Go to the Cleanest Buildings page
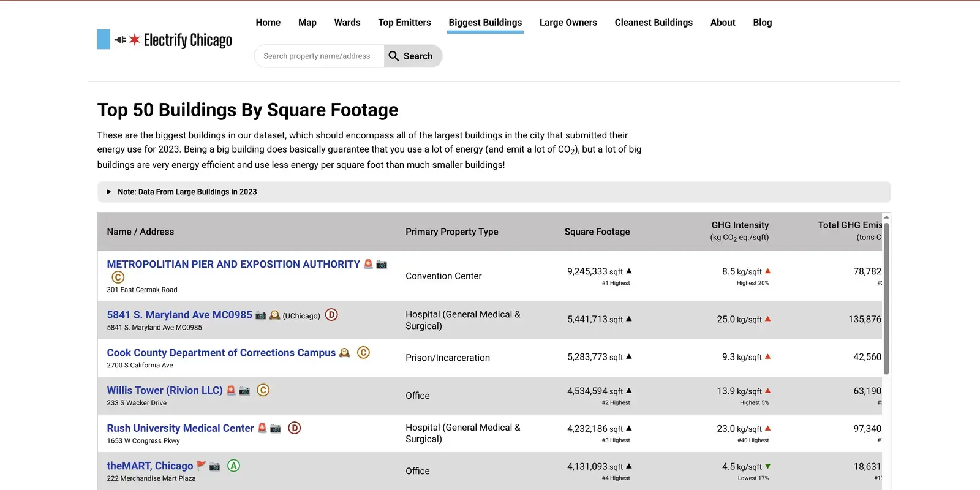 pyautogui.click(x=654, y=23)
